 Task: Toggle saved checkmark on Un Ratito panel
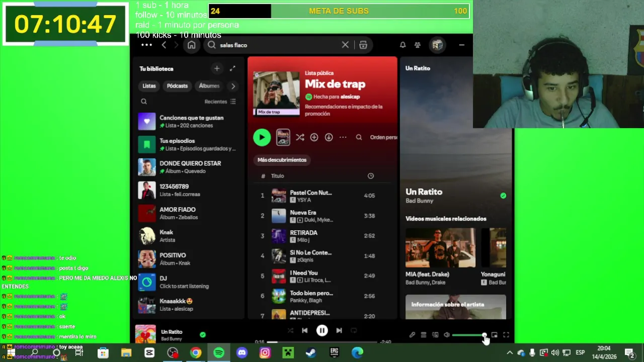503,196
